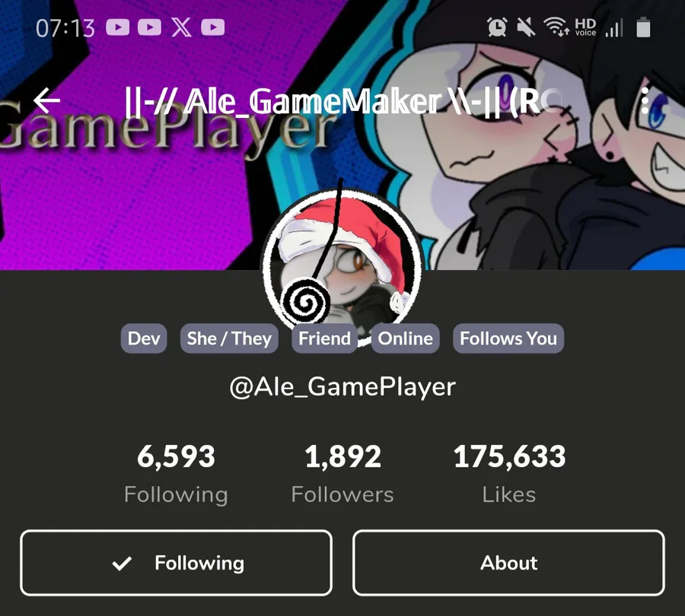Tap the last YouTube notification icon

coord(213,27)
